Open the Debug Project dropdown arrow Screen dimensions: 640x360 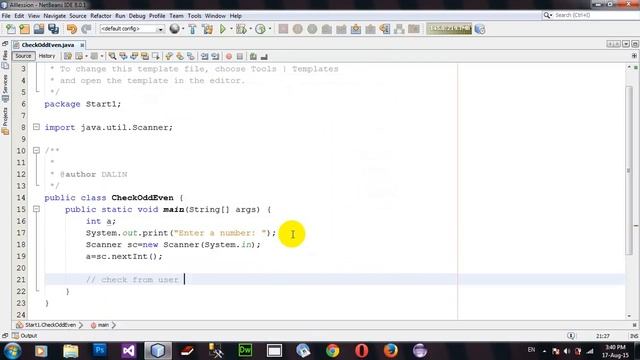(250, 29)
